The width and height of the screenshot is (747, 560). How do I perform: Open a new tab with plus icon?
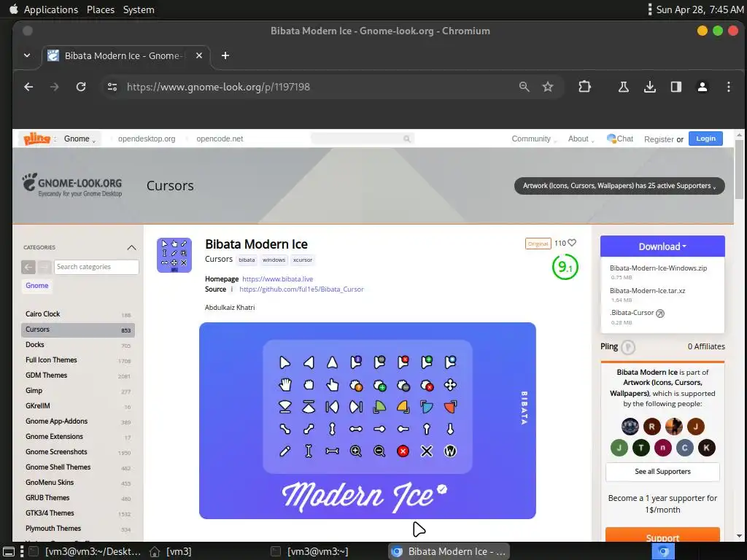(x=225, y=55)
